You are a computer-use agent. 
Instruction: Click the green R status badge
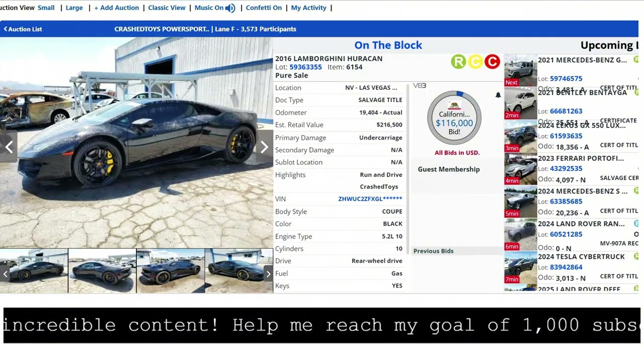[x=458, y=62]
